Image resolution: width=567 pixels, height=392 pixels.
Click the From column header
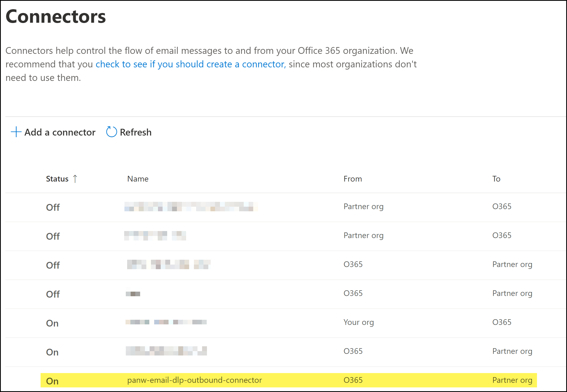(x=352, y=179)
